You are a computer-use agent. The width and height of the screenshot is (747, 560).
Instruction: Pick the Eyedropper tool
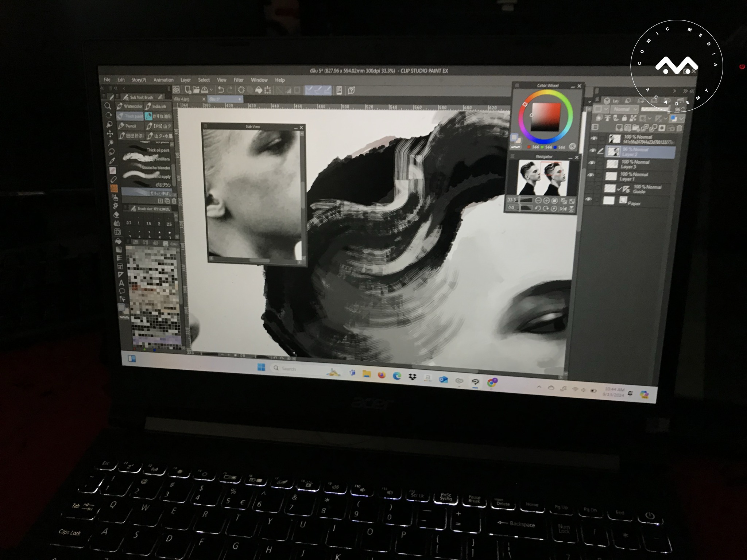tap(112, 161)
